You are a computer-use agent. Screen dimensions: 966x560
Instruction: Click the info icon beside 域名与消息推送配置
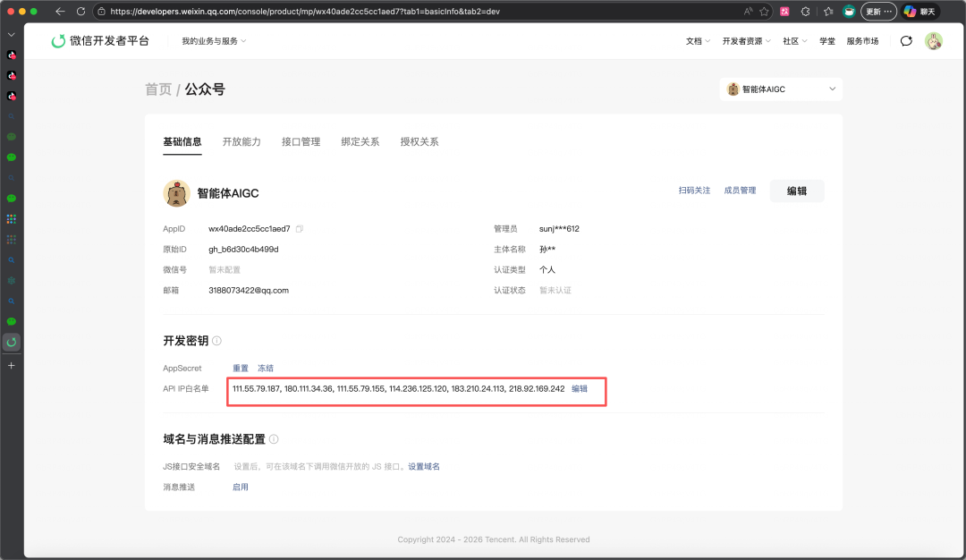click(x=274, y=439)
